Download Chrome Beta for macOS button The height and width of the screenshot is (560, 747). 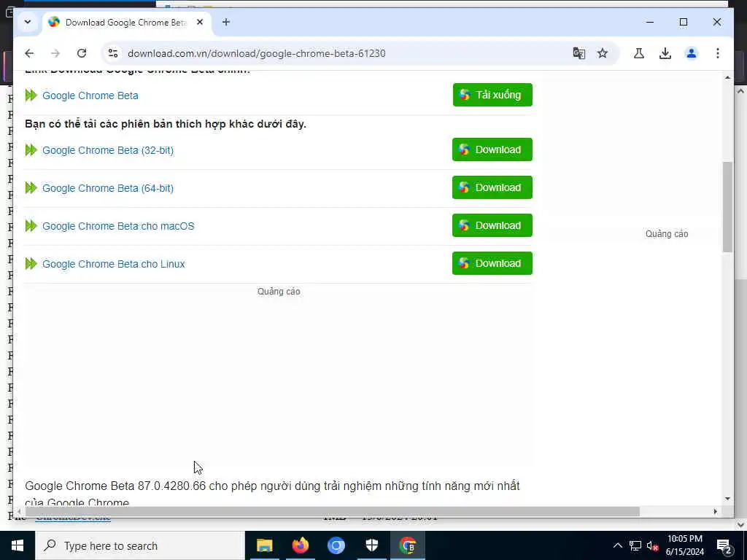click(x=492, y=225)
